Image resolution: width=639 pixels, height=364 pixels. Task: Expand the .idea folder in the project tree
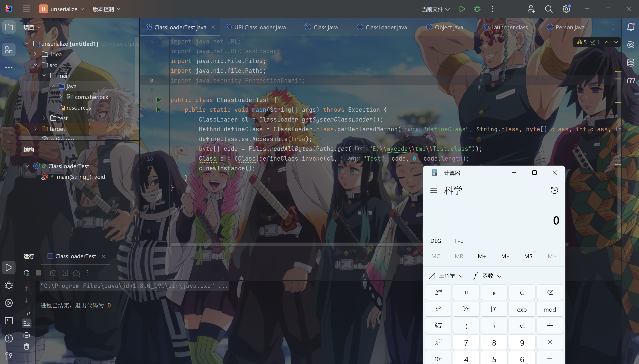(36, 54)
